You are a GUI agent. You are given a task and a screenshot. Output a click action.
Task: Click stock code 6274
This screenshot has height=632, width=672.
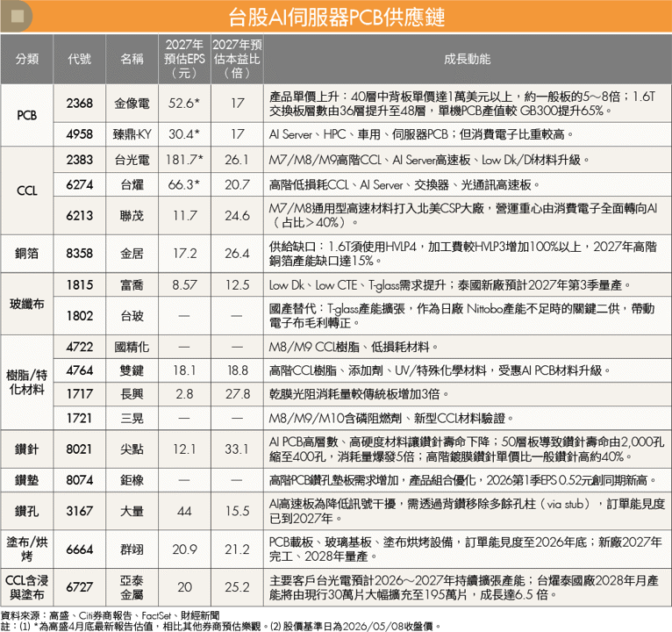point(79,185)
